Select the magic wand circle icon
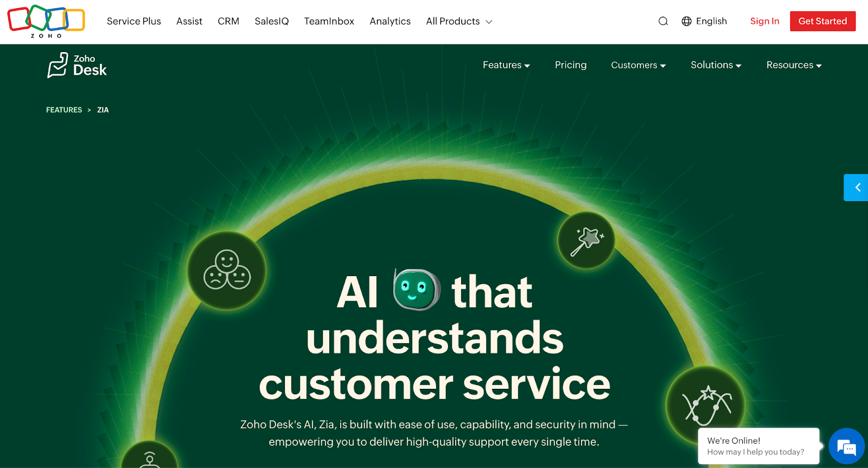The height and width of the screenshot is (468, 868). pyautogui.click(x=586, y=240)
